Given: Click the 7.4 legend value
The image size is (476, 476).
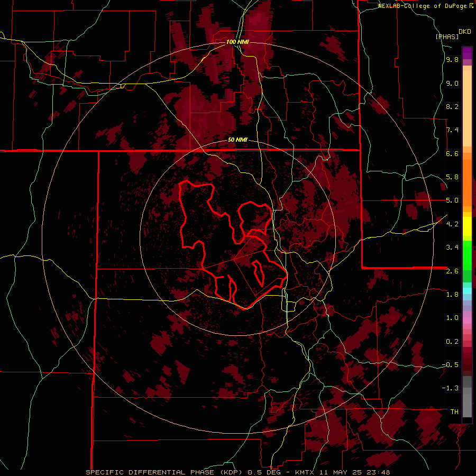Looking at the screenshot, I should point(452,130).
